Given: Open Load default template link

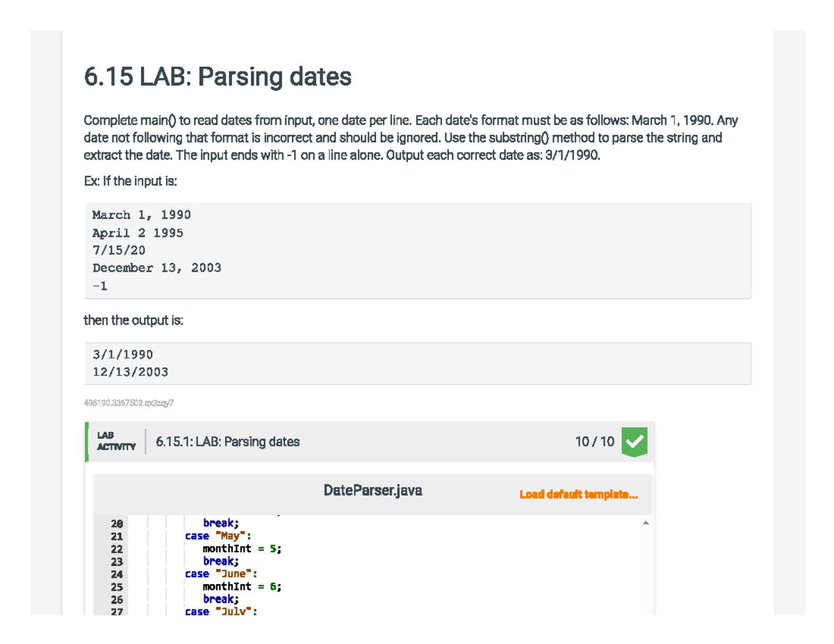Looking at the screenshot, I should tap(579, 494).
